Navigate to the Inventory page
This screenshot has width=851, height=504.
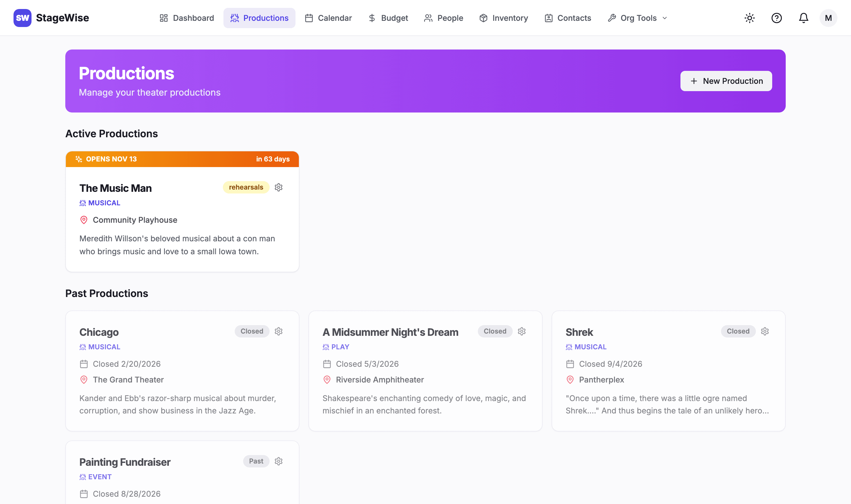click(503, 18)
